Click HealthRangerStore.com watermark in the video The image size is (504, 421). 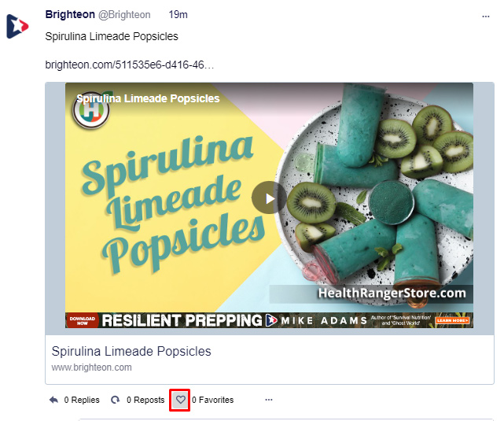[x=392, y=293]
